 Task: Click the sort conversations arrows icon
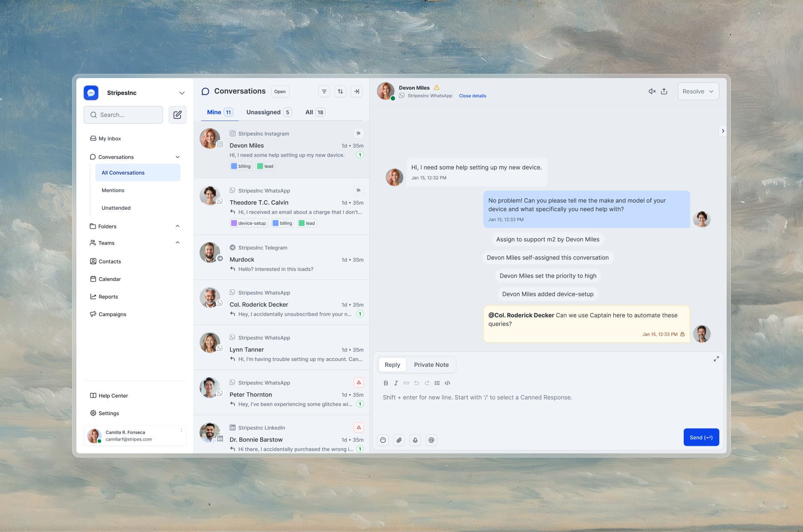340,91
